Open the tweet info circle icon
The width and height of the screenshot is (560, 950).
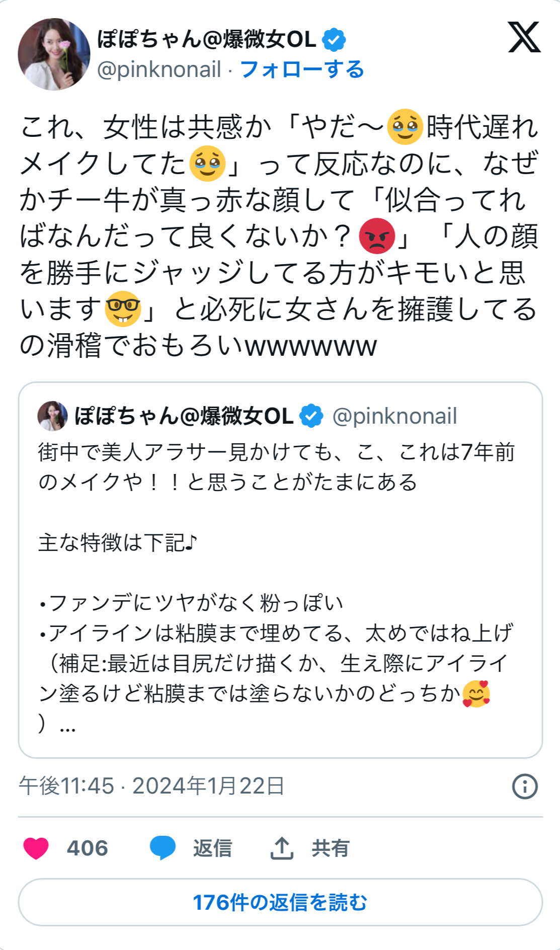pyautogui.click(x=525, y=786)
